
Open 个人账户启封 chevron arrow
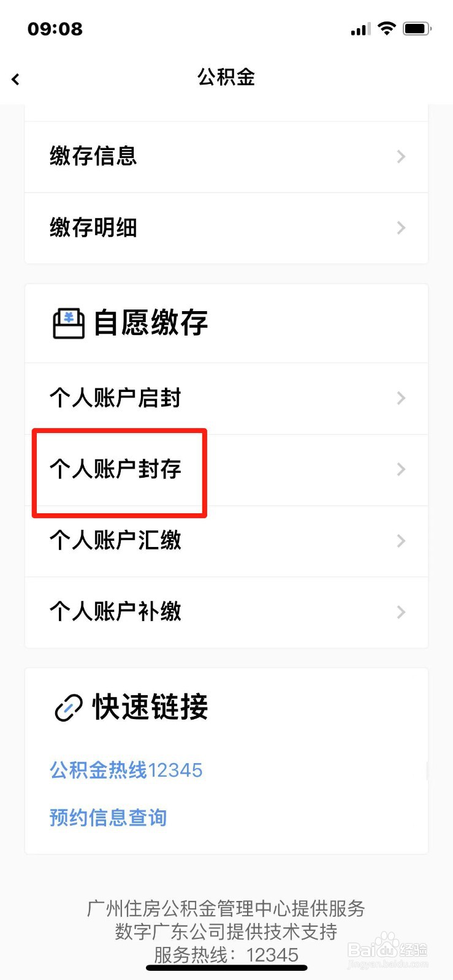(401, 398)
